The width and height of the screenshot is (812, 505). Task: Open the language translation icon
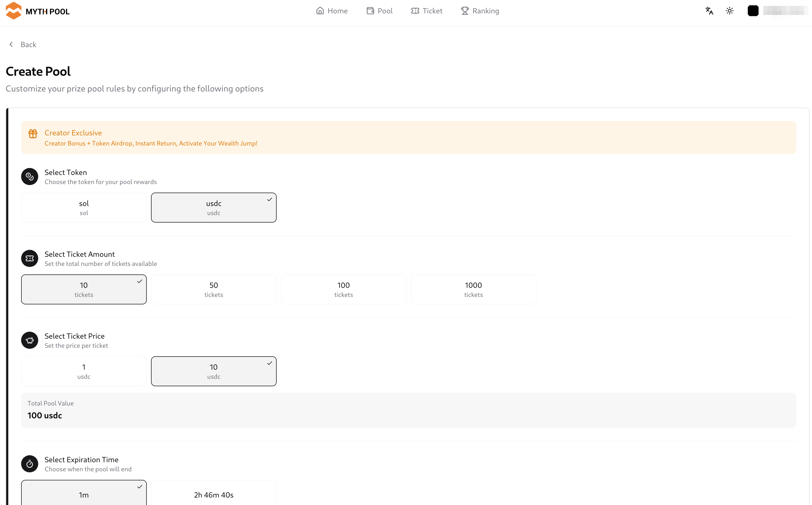[709, 11]
